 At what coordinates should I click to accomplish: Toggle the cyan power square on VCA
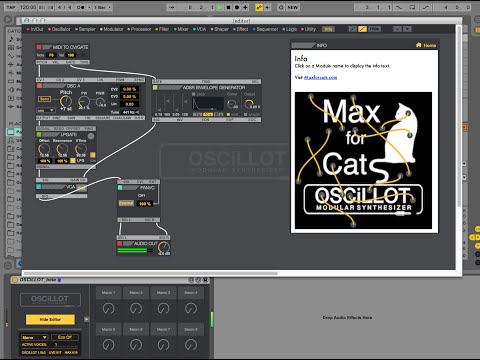pyautogui.click(x=39, y=187)
